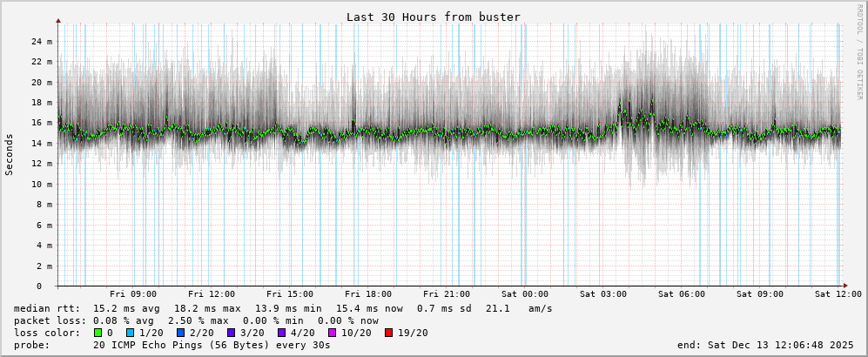Click the RRDTOOL / TOBI OETIKER watermark

pos(860,51)
